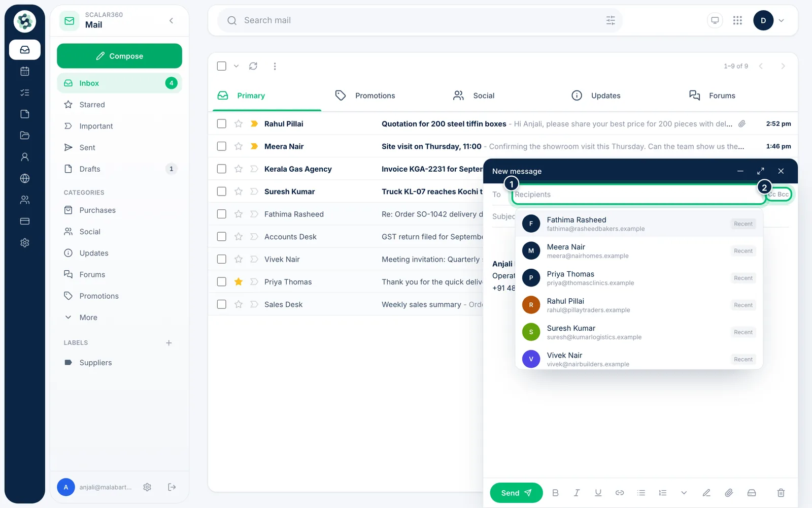The height and width of the screenshot is (508, 812).
Task: Insert signature with the pen icon
Action: click(706, 493)
